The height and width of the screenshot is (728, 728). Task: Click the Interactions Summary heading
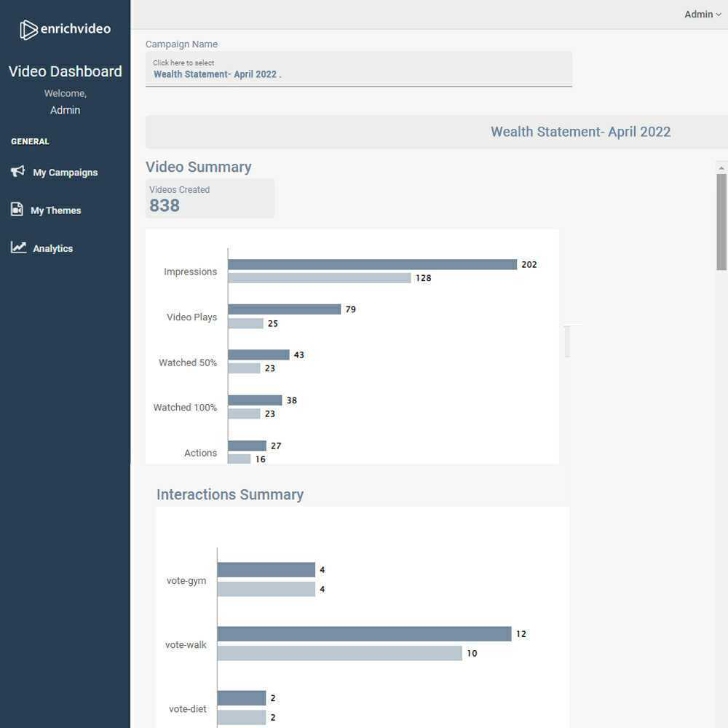230,494
